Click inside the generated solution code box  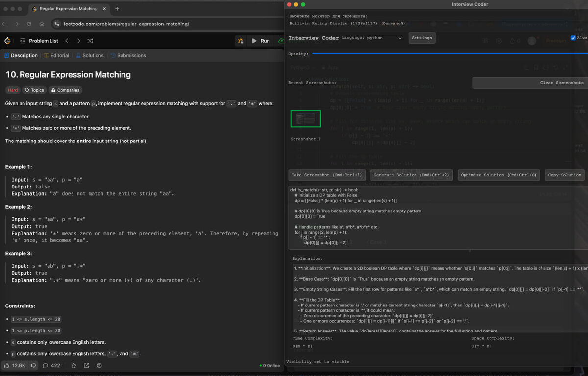[438, 217]
